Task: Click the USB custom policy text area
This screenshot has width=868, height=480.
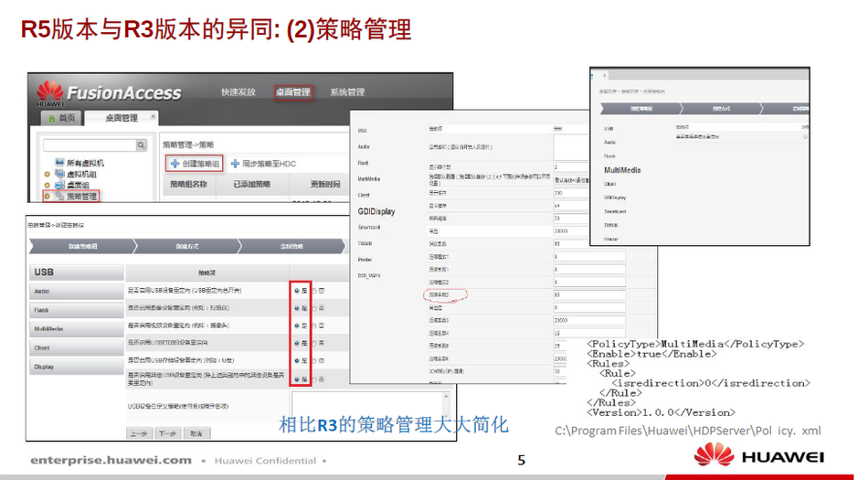Action: [x=320, y=407]
